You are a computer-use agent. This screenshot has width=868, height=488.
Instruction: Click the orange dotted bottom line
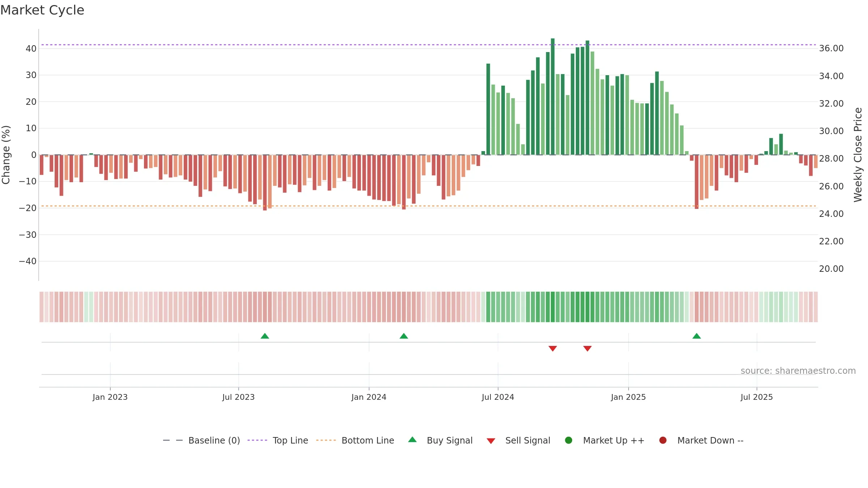pyautogui.click(x=429, y=206)
